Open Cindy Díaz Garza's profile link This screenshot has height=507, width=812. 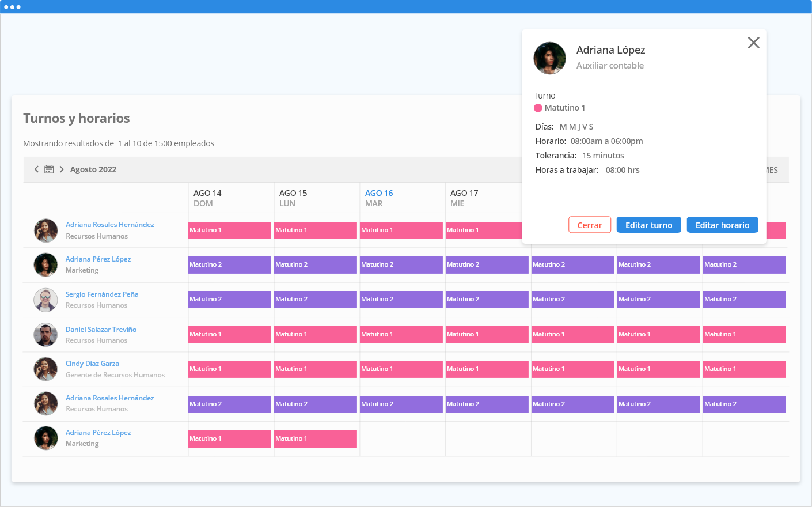point(92,364)
